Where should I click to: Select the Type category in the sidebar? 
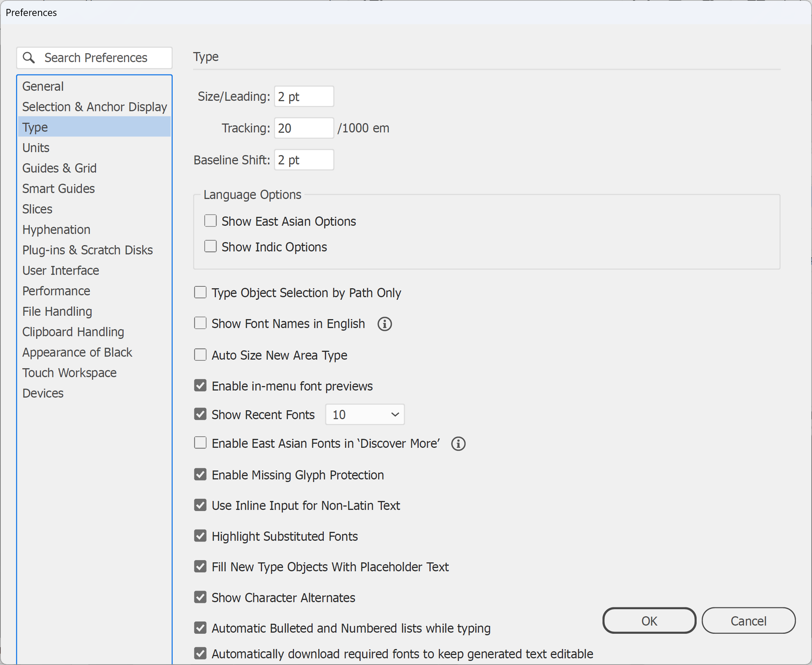[94, 127]
